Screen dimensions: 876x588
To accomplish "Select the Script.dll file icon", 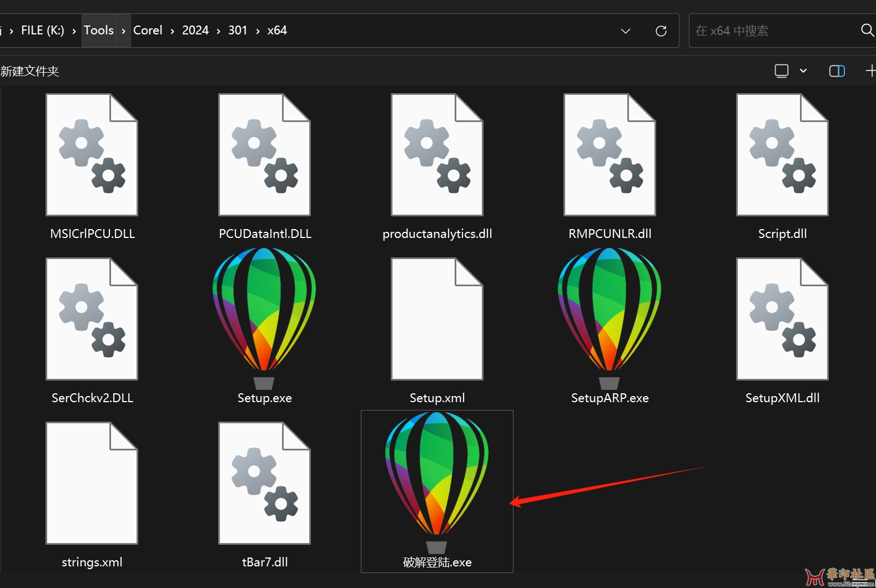I will coord(782,155).
